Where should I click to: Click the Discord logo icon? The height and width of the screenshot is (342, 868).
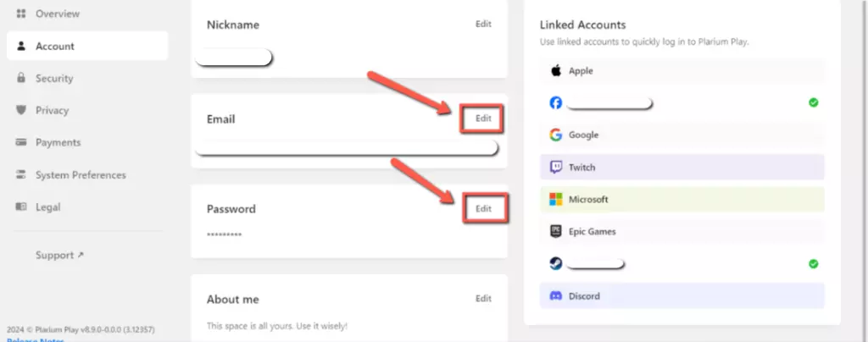point(556,296)
